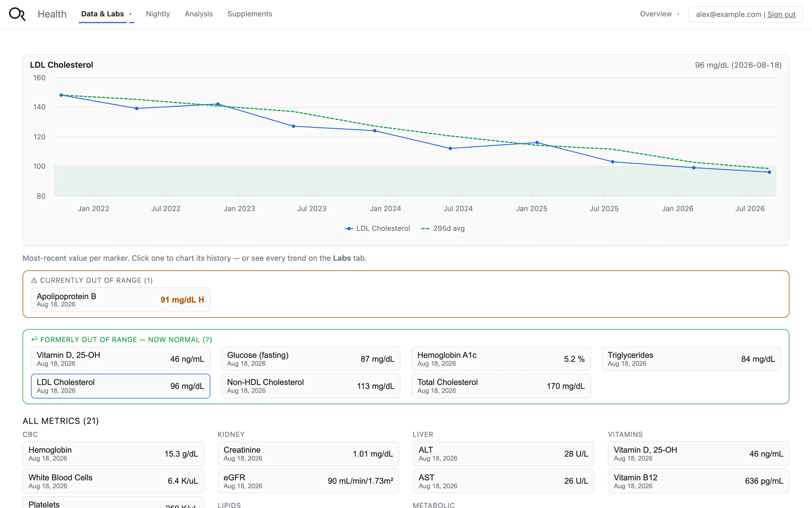
Task: Chart the Creatinine metric card
Action: point(308,454)
